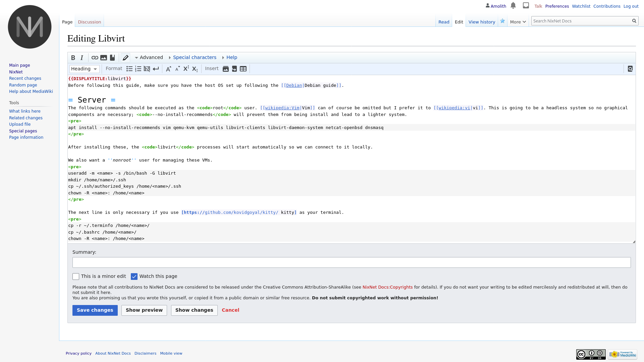This screenshot has width=644, height=362.
Task: Expand the Help section of the toolbar
Action: [x=230, y=57]
